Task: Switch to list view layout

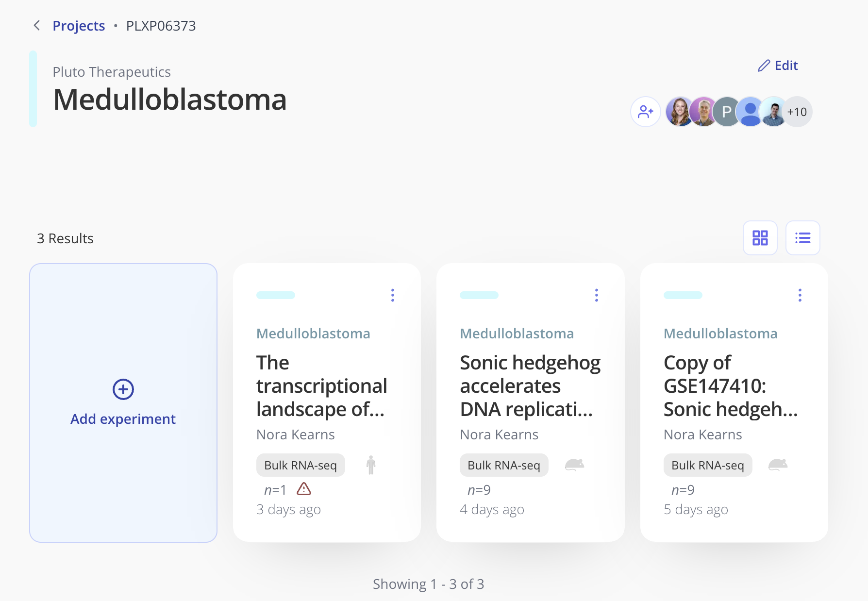Action: pos(802,238)
